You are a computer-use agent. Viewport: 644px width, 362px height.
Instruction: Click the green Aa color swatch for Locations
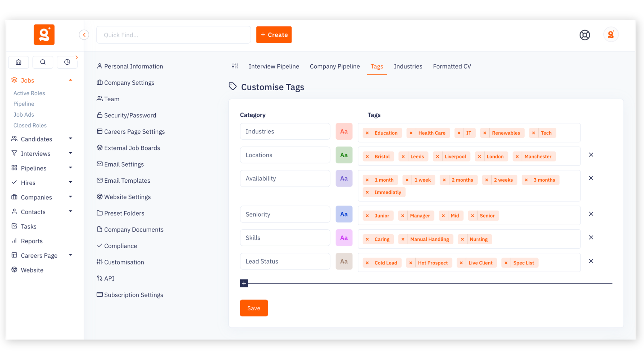(x=344, y=155)
